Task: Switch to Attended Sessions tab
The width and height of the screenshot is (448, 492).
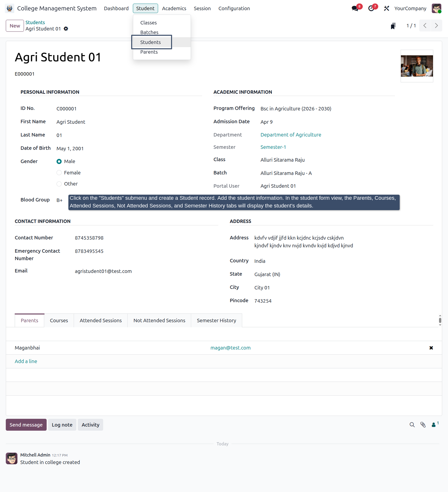Action: pyautogui.click(x=101, y=321)
